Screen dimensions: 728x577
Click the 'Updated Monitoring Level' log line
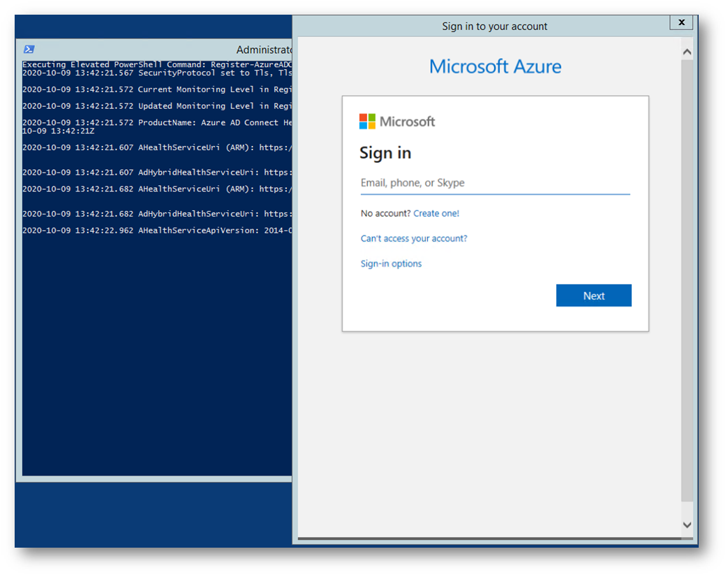(x=157, y=106)
